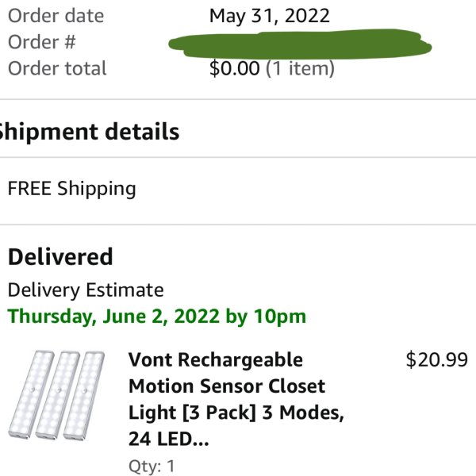Screen dimensions: 476x476
Task: Open Vont Rechargeable Motion Sensor Closet Light title
Action: tap(236, 399)
